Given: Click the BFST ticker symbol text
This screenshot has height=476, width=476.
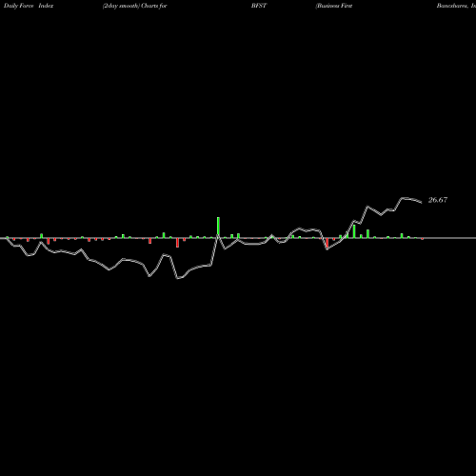Looking at the screenshot, I should (259, 6).
